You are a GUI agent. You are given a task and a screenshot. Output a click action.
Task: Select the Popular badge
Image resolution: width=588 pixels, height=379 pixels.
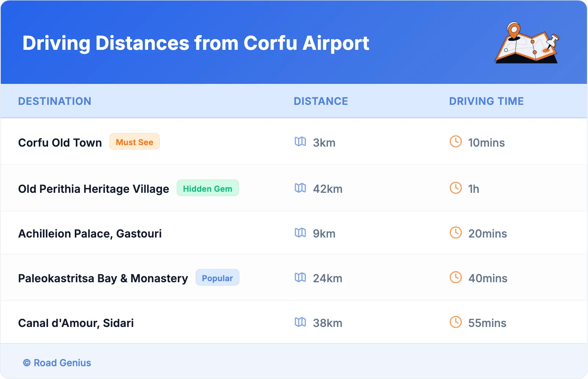[x=217, y=278]
